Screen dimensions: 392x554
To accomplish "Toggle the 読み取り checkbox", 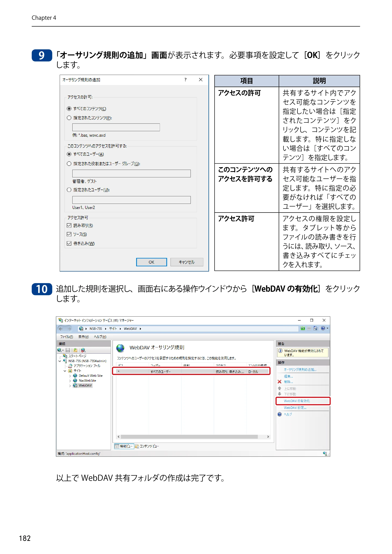I will click(69, 225).
